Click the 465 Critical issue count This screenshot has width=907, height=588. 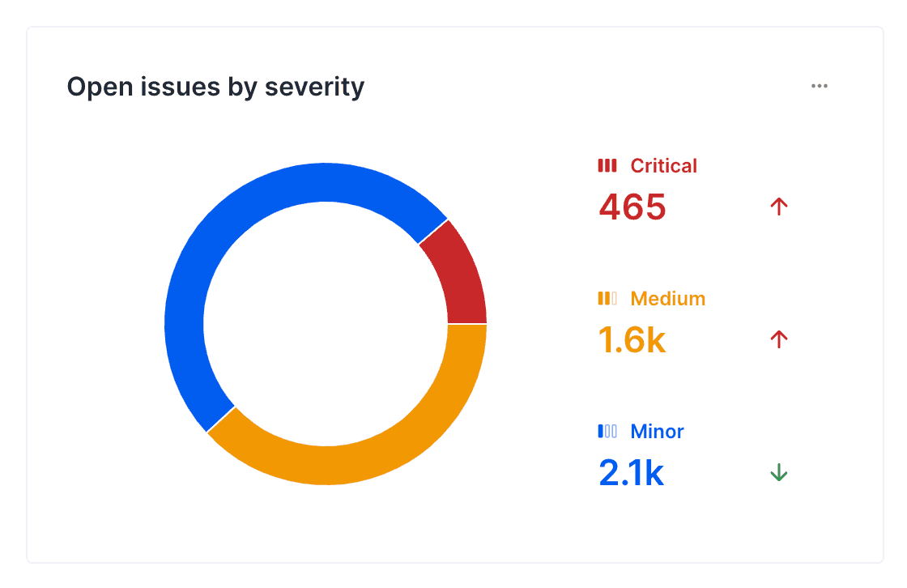tap(632, 207)
